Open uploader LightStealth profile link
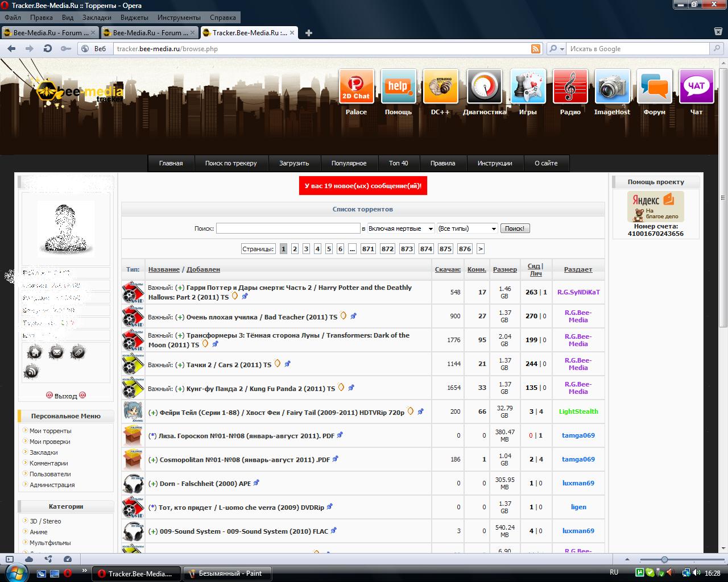Image resolution: width=728 pixels, height=582 pixels. (x=578, y=411)
